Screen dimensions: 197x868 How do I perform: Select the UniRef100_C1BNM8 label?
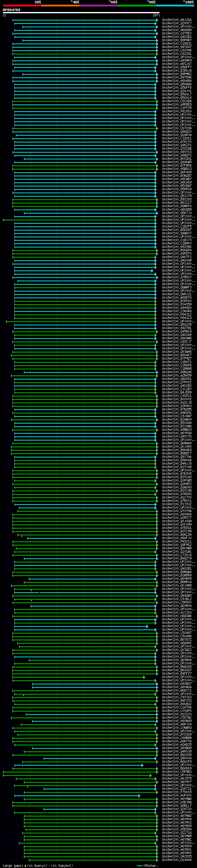tap(176, 369)
